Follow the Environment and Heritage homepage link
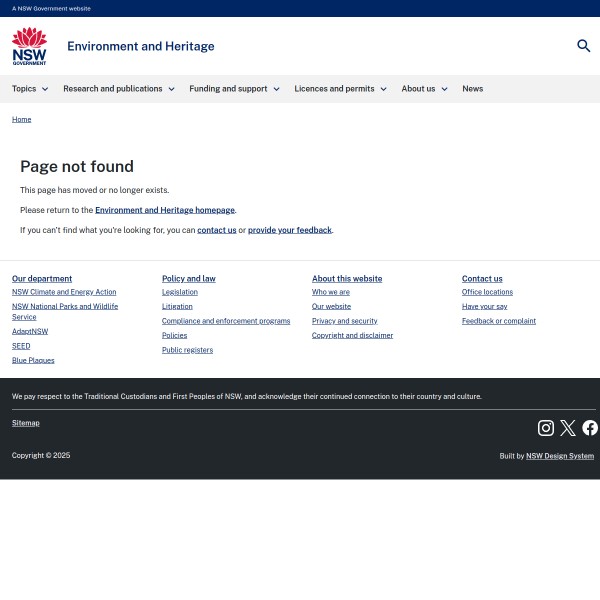The width and height of the screenshot is (600, 600). click(165, 210)
